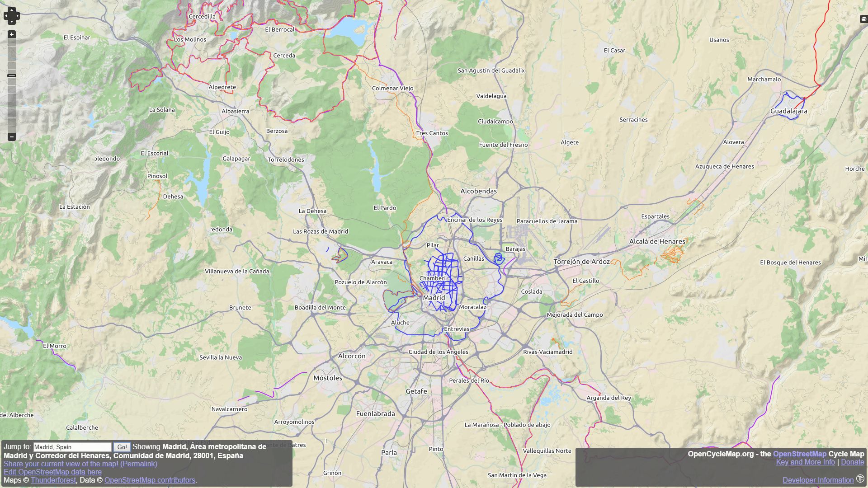
Task: Open the OpenStreetMap contributors link
Action: [x=150, y=480]
